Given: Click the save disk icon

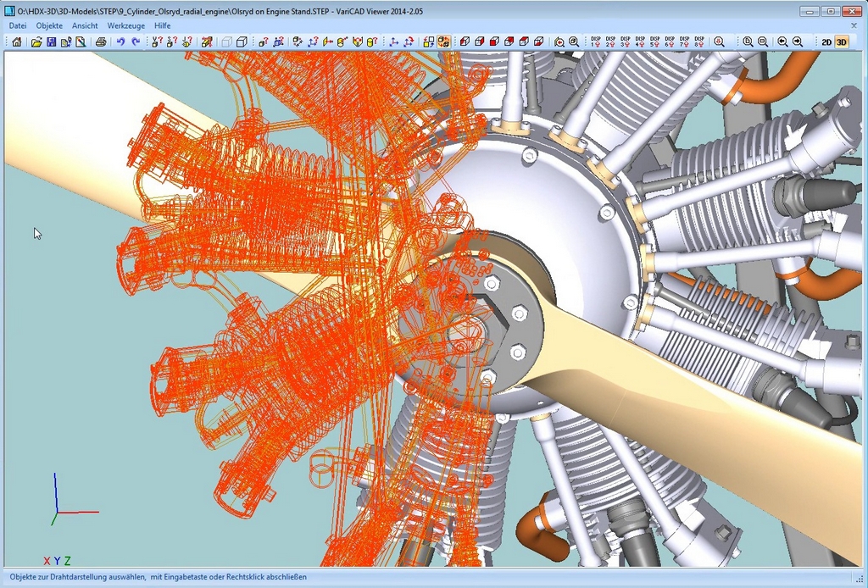Looking at the screenshot, I should pyautogui.click(x=51, y=42).
